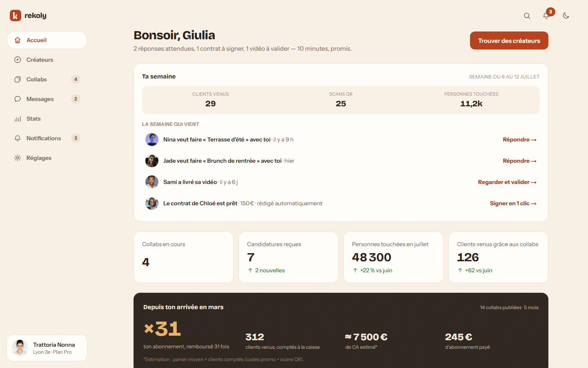588x368 pixels.
Task: Click the sidebar Notifications badge showing 3
Action: tap(76, 138)
